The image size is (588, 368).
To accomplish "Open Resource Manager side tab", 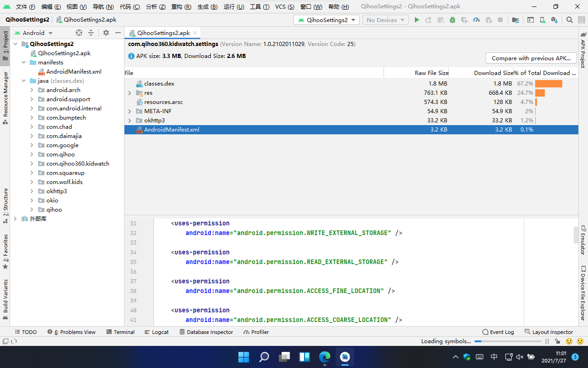I will point(5,98).
